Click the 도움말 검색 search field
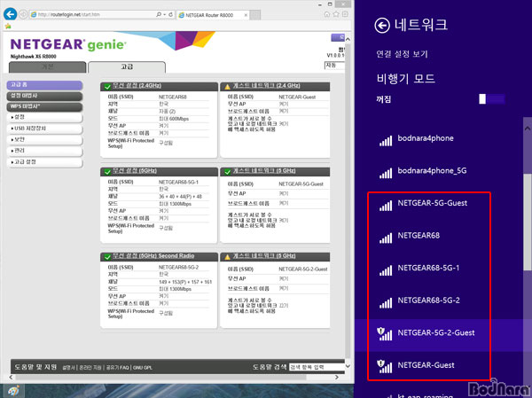The image size is (532, 398). pyautogui.click(x=317, y=367)
